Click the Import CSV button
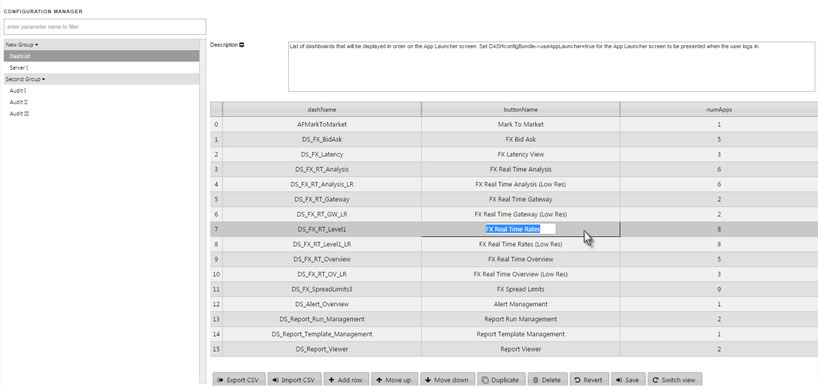 click(294, 380)
